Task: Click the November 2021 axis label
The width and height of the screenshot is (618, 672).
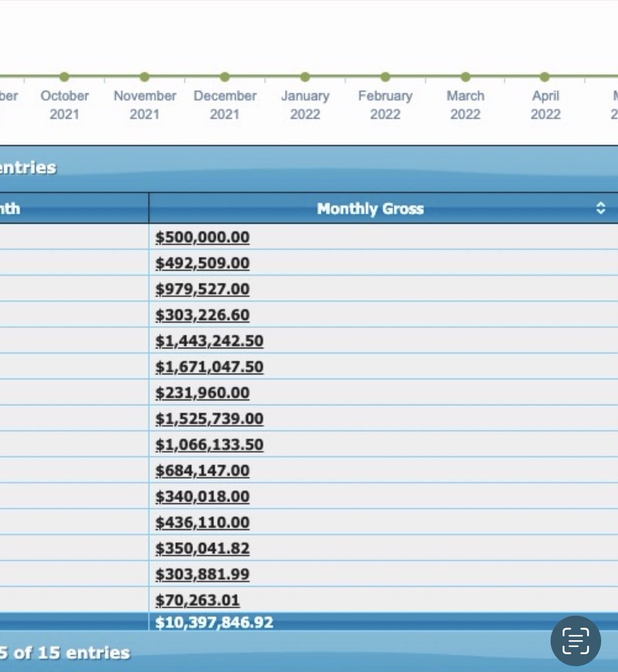Action: click(x=144, y=105)
